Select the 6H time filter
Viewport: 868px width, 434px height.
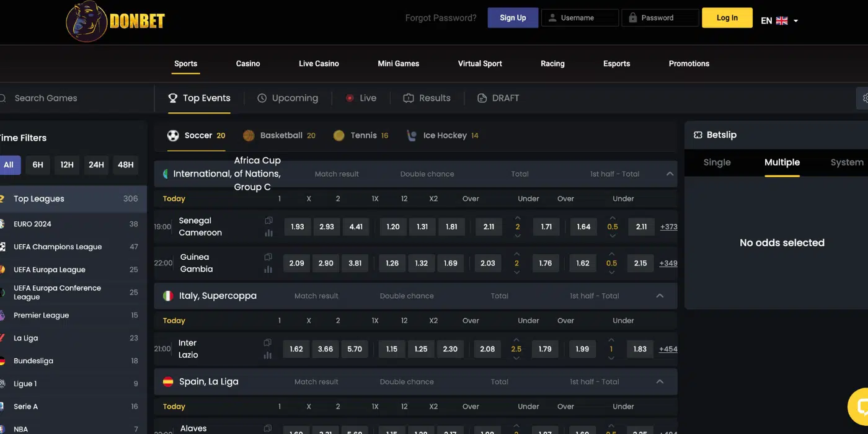tap(38, 164)
